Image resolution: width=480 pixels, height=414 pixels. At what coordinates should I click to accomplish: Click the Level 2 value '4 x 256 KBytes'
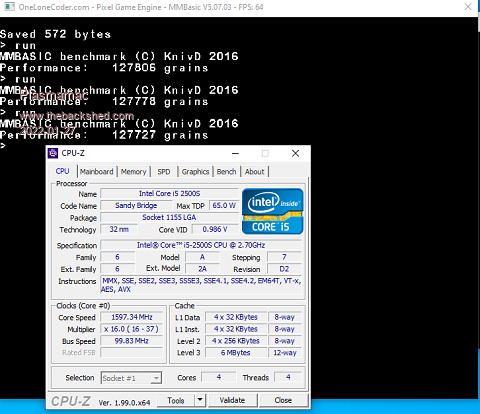[236, 341]
